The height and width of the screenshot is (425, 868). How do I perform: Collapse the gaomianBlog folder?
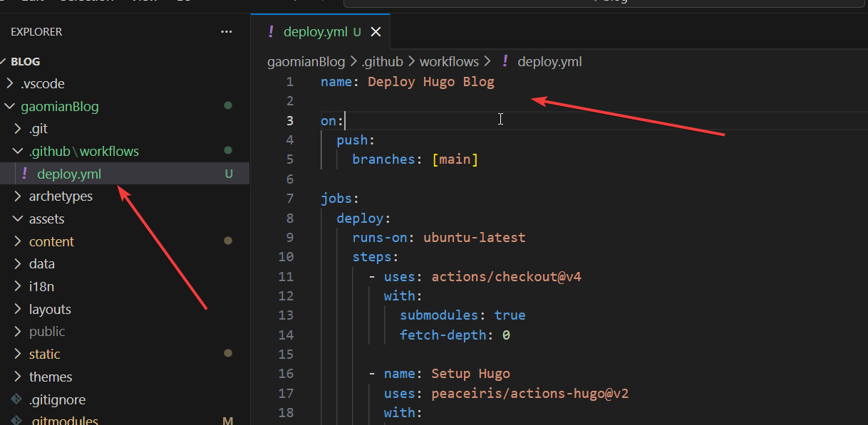pos(9,107)
